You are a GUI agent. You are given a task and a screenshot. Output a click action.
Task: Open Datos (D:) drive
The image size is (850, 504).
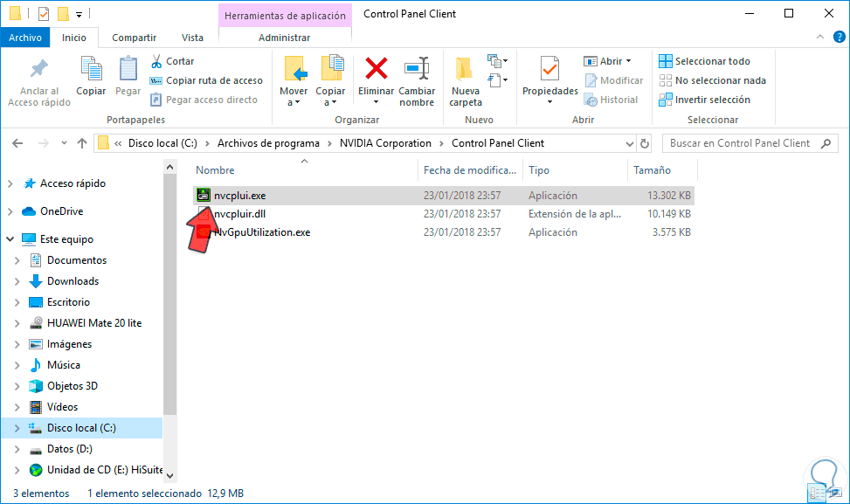click(x=69, y=449)
